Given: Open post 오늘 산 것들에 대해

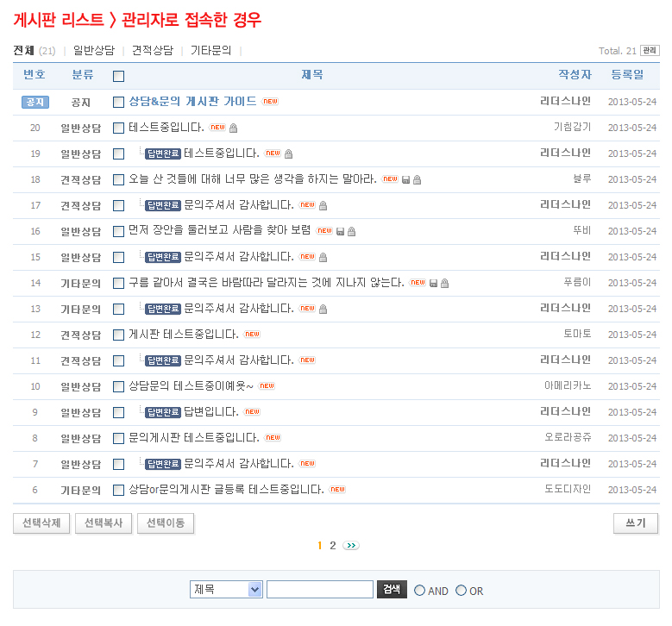Looking at the screenshot, I should 253,179.
